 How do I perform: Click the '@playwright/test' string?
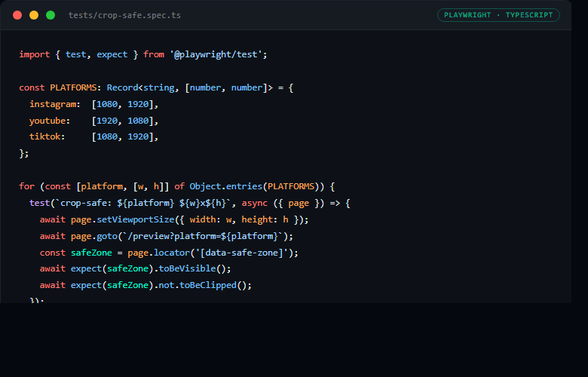click(x=216, y=55)
